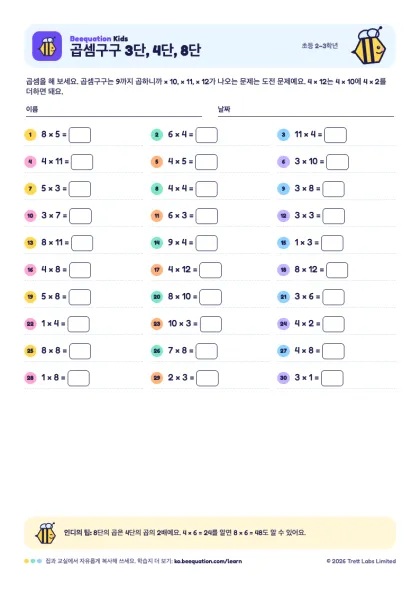Click the pink number 22 badge
Image resolution: width=420 pixels, height=595 pixels.
pos(30,324)
